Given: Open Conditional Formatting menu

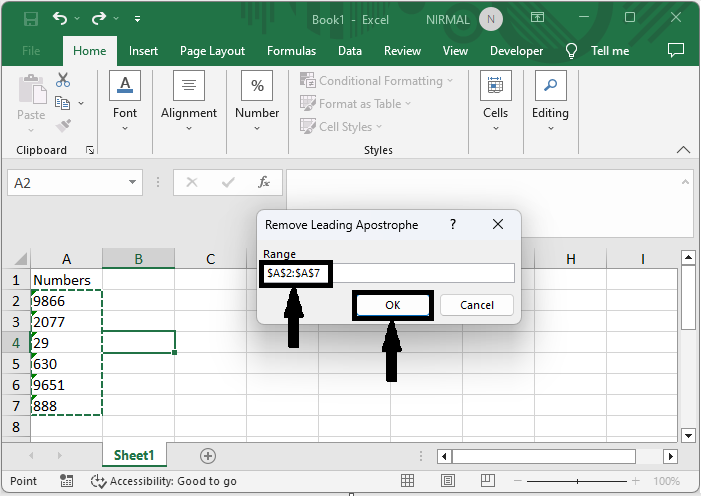Looking at the screenshot, I should 376,81.
